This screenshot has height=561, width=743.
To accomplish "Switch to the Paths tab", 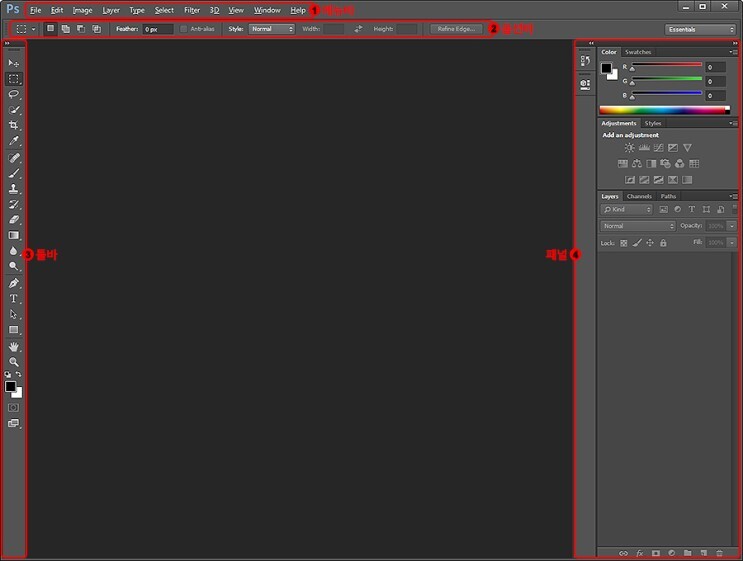I will pos(668,196).
